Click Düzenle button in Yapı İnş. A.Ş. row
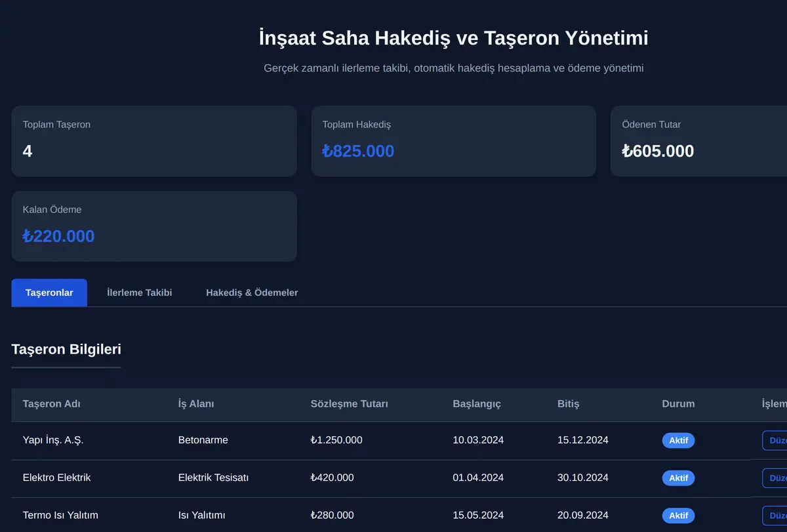This screenshot has width=787, height=532. pos(775,440)
